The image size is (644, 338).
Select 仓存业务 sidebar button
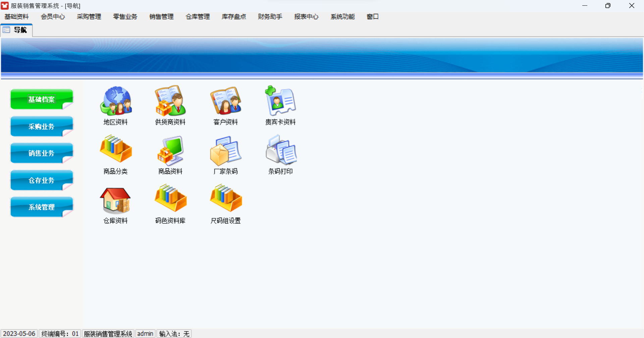pos(42,180)
